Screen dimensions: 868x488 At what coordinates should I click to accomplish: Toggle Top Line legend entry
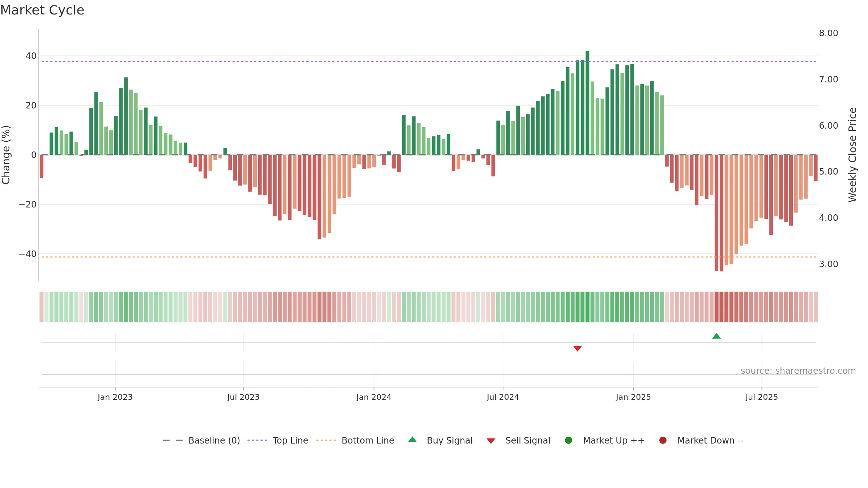[x=278, y=440]
